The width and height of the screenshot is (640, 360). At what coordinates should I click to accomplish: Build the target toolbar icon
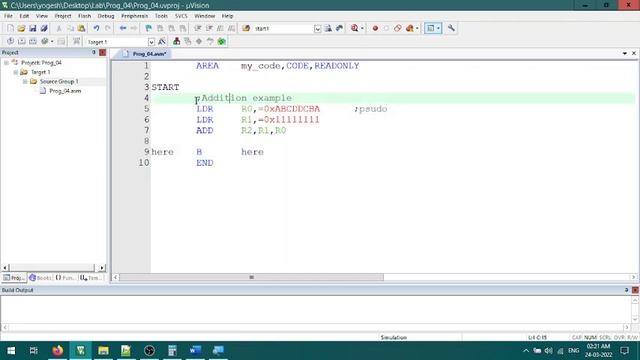coord(22,41)
